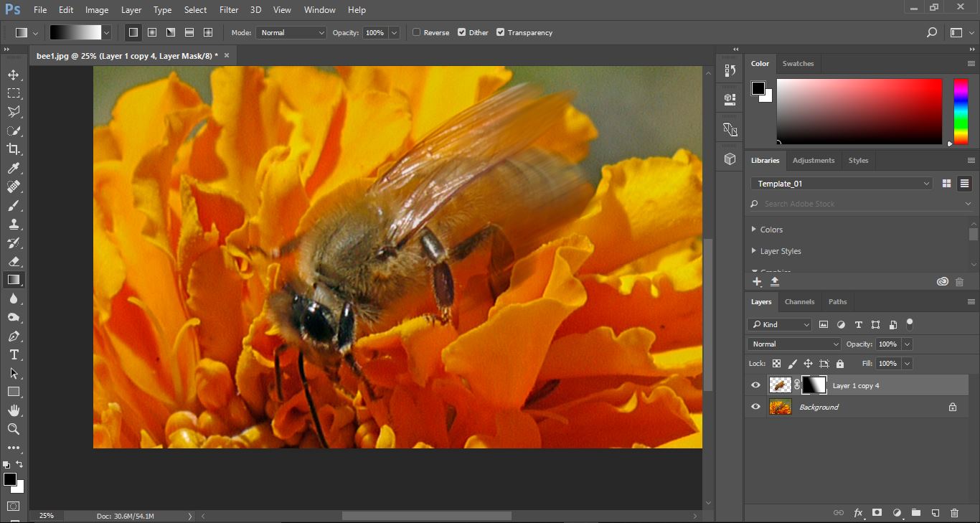The width and height of the screenshot is (980, 523).
Task: Click the layer mask thumbnail
Action: pyautogui.click(x=814, y=385)
